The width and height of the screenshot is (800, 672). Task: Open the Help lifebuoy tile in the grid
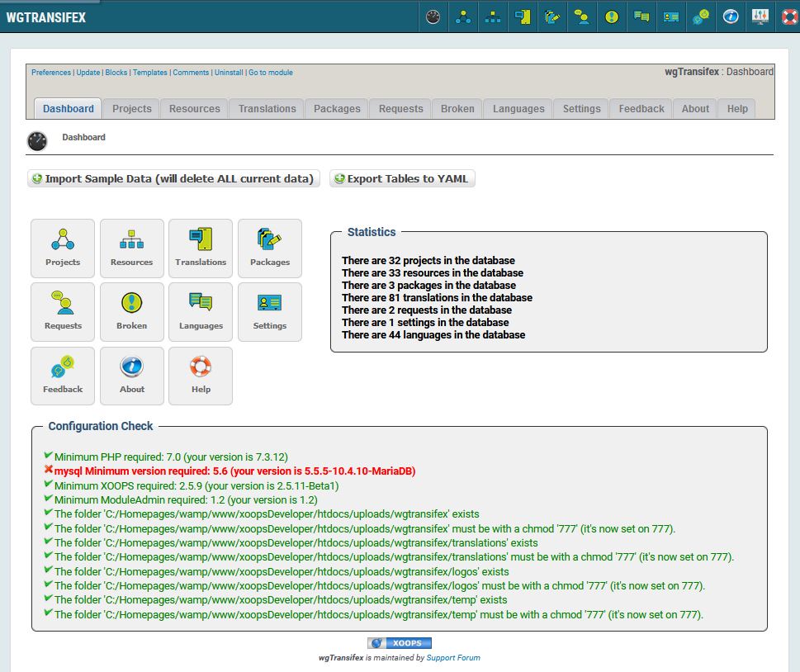pyautogui.click(x=201, y=376)
